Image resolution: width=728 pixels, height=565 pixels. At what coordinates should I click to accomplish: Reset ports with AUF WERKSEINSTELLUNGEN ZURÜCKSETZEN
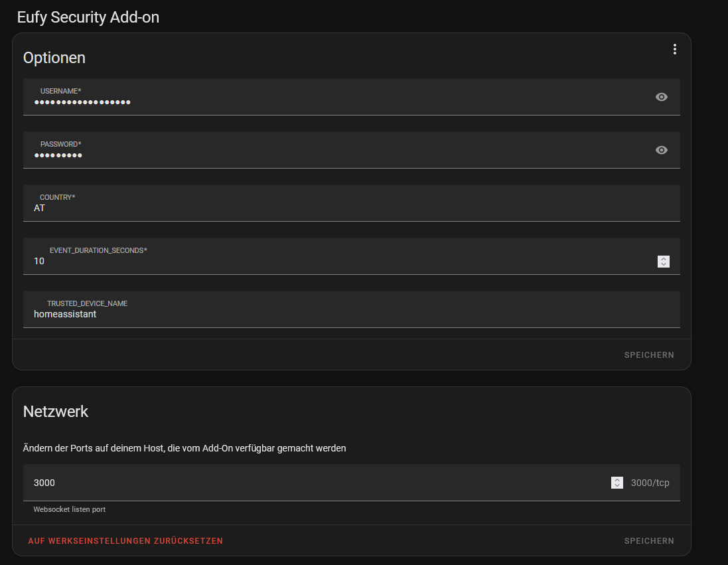(125, 540)
